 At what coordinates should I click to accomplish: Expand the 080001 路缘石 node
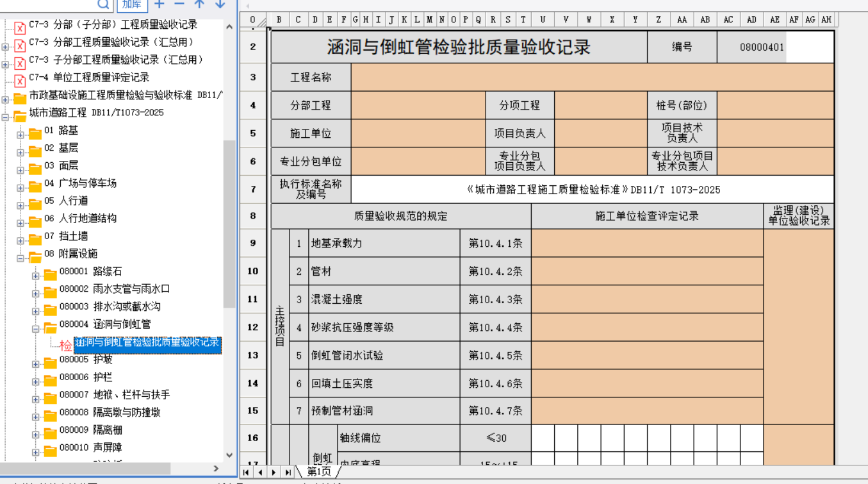[x=36, y=276]
